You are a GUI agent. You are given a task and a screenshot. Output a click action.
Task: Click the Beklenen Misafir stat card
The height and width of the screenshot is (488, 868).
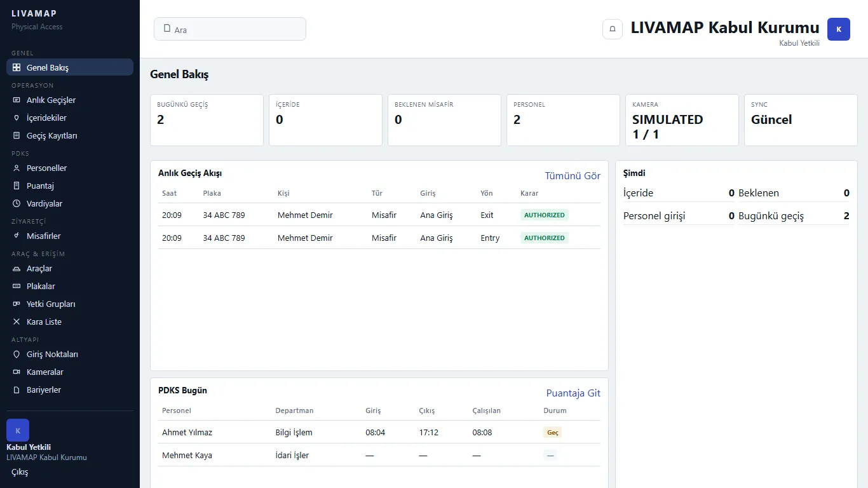pos(444,120)
